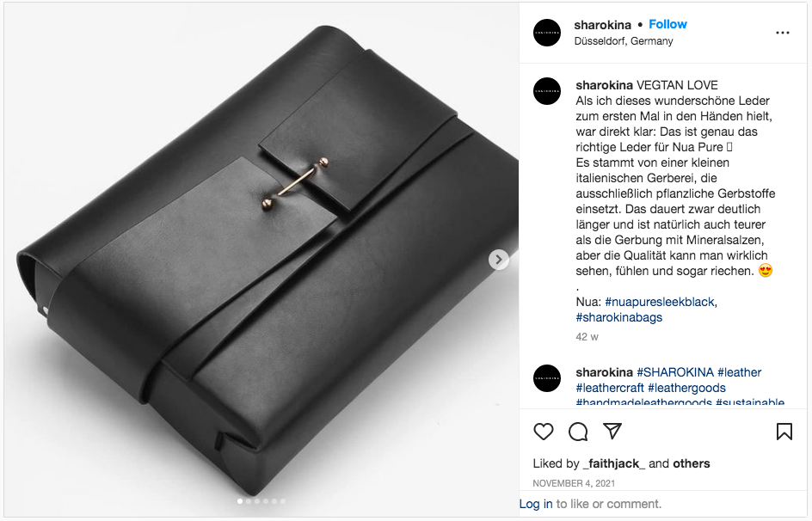Follow the sharokina account
This screenshot has height=521, width=812.
(x=667, y=24)
